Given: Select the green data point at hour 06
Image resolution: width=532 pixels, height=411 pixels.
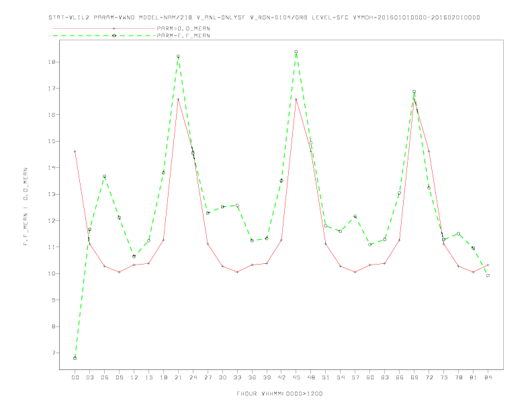Looking at the screenshot, I should pos(105,177).
